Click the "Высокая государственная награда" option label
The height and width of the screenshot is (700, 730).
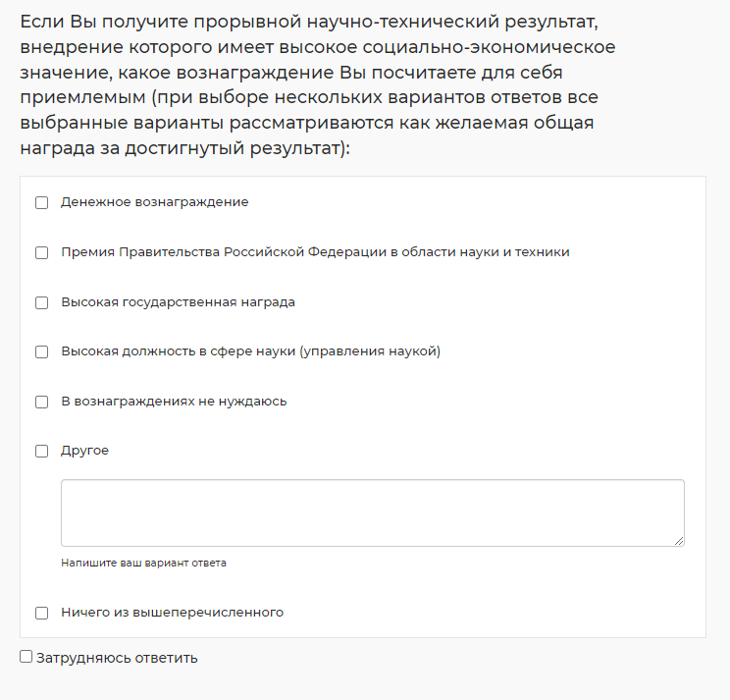[178, 302]
